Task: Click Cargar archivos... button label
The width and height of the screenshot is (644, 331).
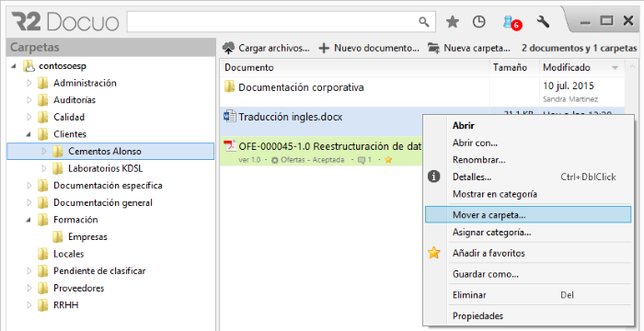Action: [274, 48]
